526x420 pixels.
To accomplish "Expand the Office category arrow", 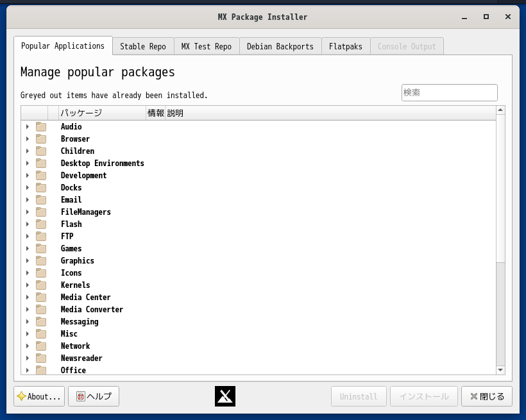I will [x=28, y=371].
